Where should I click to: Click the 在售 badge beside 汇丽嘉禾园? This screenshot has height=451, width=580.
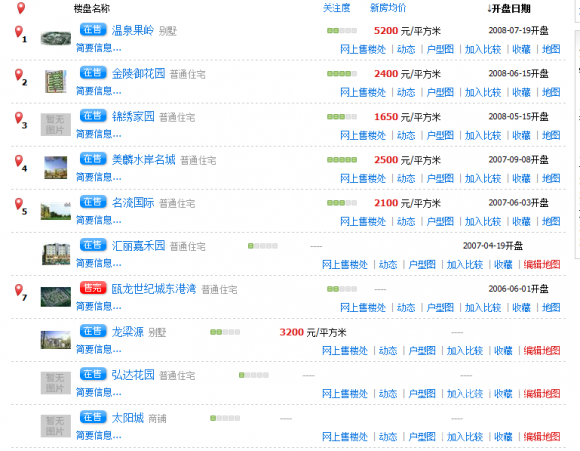click(x=93, y=245)
